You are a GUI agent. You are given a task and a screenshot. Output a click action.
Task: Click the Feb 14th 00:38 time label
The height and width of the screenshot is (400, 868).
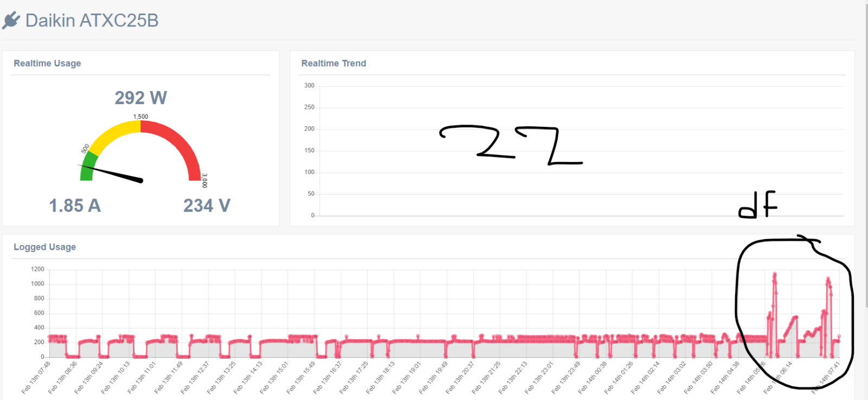click(x=593, y=378)
